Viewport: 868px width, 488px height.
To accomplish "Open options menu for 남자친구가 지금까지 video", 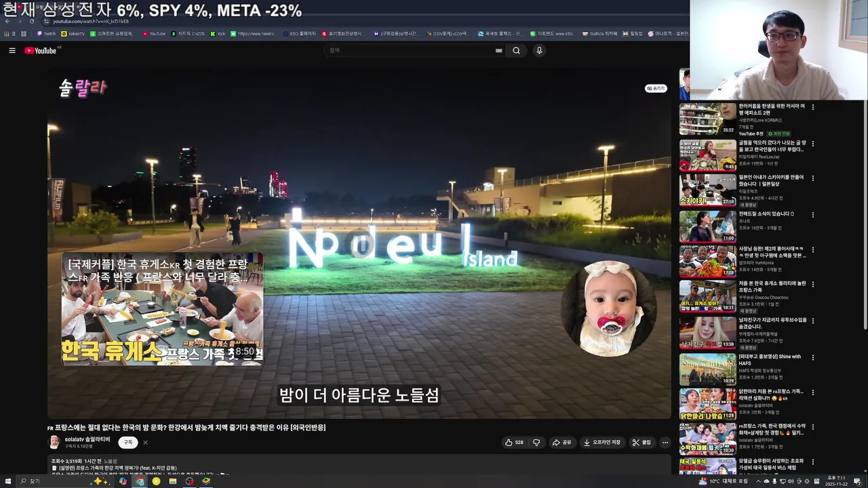I will (x=812, y=321).
